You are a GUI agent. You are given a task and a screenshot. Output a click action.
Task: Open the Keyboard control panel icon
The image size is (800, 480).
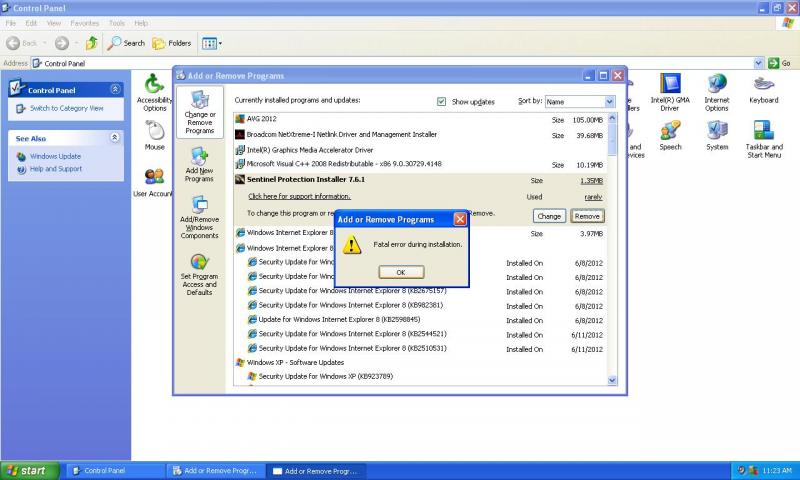pos(764,90)
